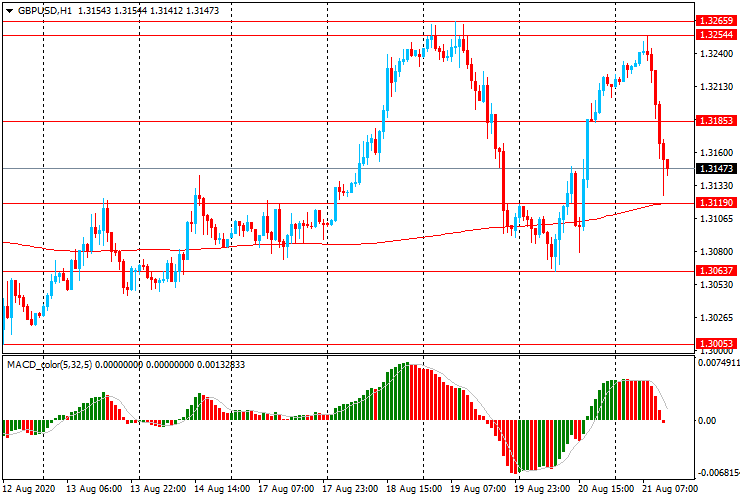
Task: Click the 1.30800 price scale value
Action: click(716, 252)
